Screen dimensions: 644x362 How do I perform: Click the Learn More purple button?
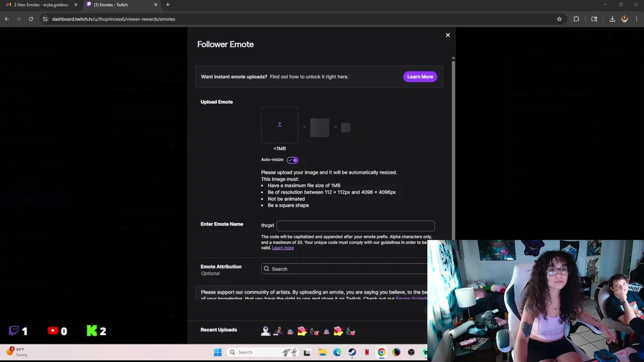click(x=420, y=76)
